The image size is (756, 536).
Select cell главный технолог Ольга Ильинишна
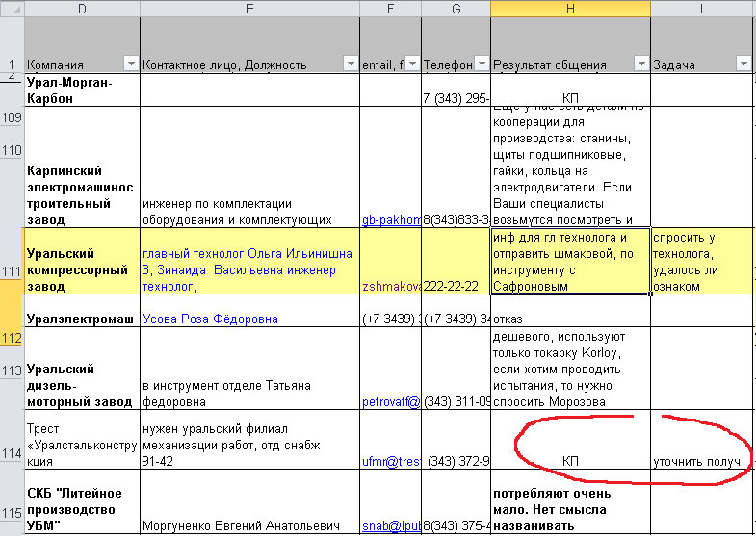pyautogui.click(x=249, y=261)
